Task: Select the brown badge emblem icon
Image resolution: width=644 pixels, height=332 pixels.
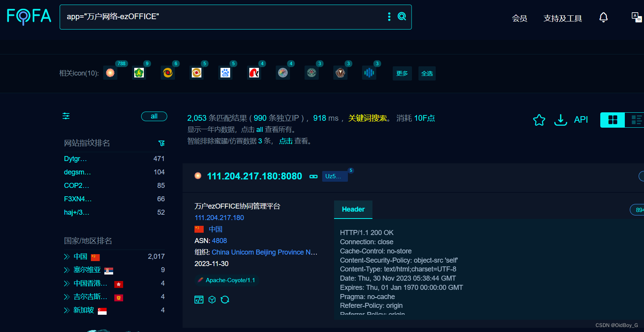Action: tap(340, 73)
